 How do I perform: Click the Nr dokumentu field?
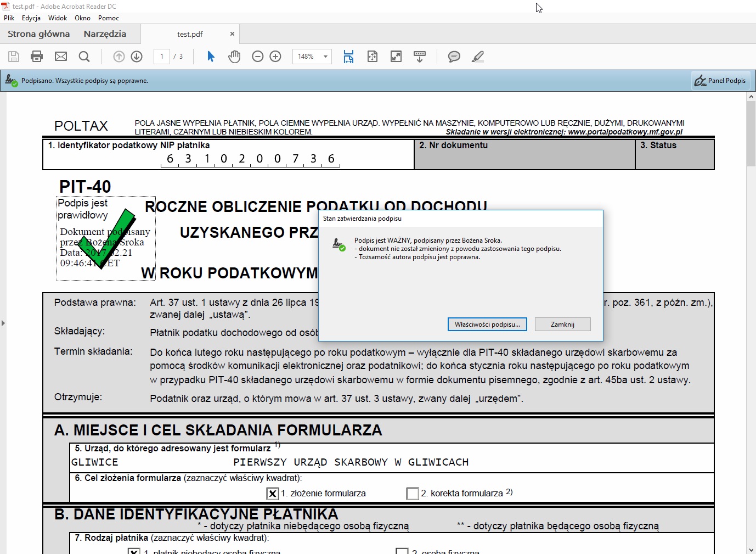point(524,154)
